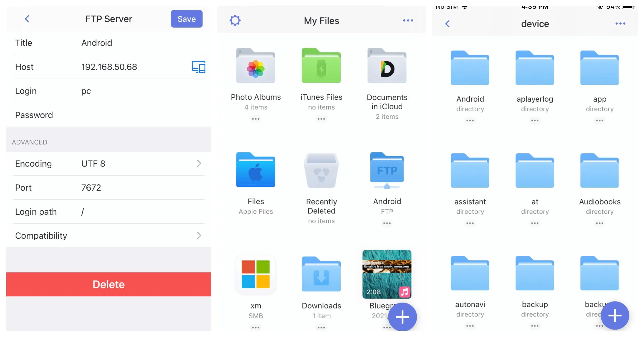Image resolution: width=644 pixels, height=337 pixels.
Task: Tap the empty Password field
Action: click(x=109, y=115)
